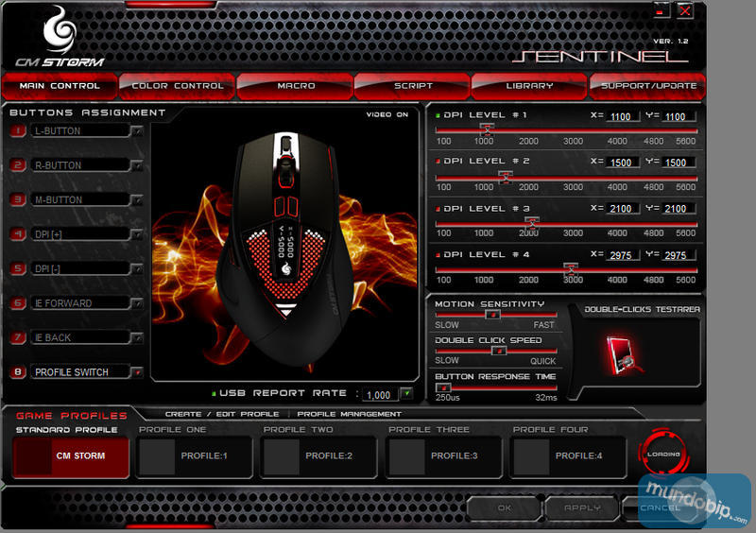Click the Double Click Speed slider handle
Image resolution: width=756 pixels, height=533 pixels.
499,351
